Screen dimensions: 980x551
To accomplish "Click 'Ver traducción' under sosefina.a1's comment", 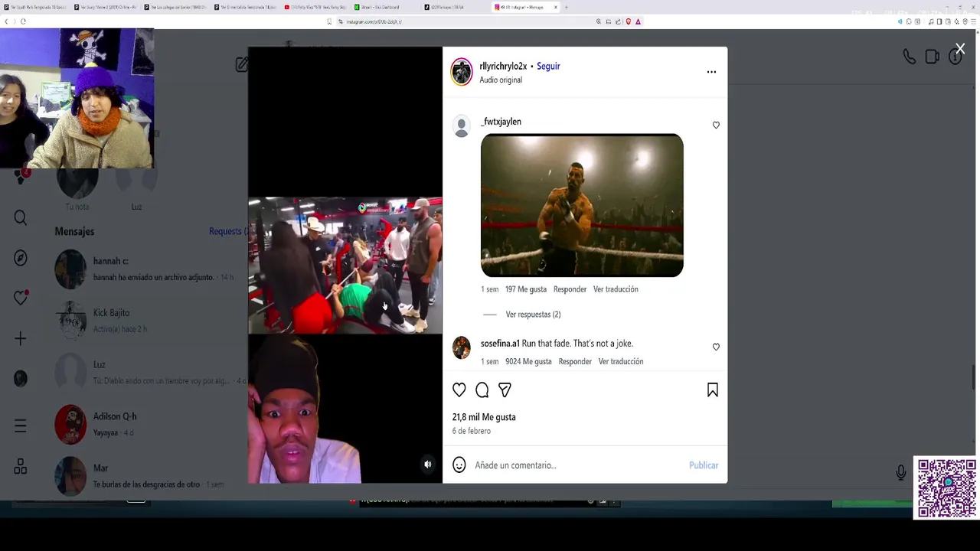I will (x=621, y=361).
